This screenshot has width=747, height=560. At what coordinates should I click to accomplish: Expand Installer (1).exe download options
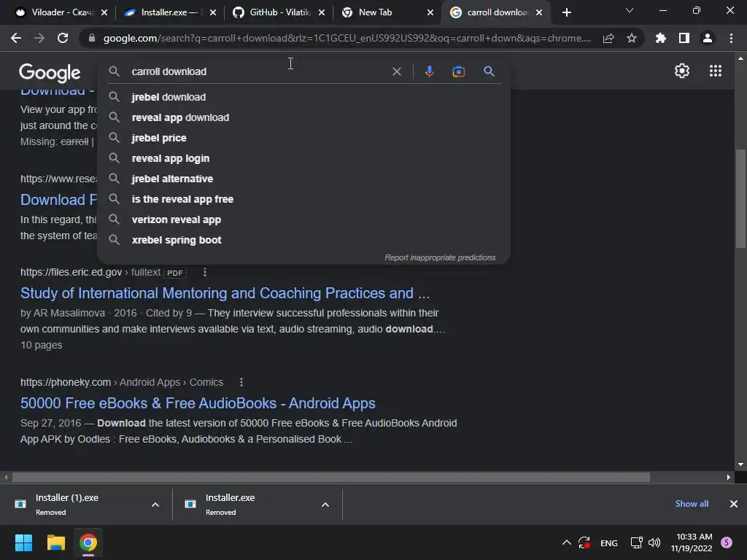coord(155,505)
